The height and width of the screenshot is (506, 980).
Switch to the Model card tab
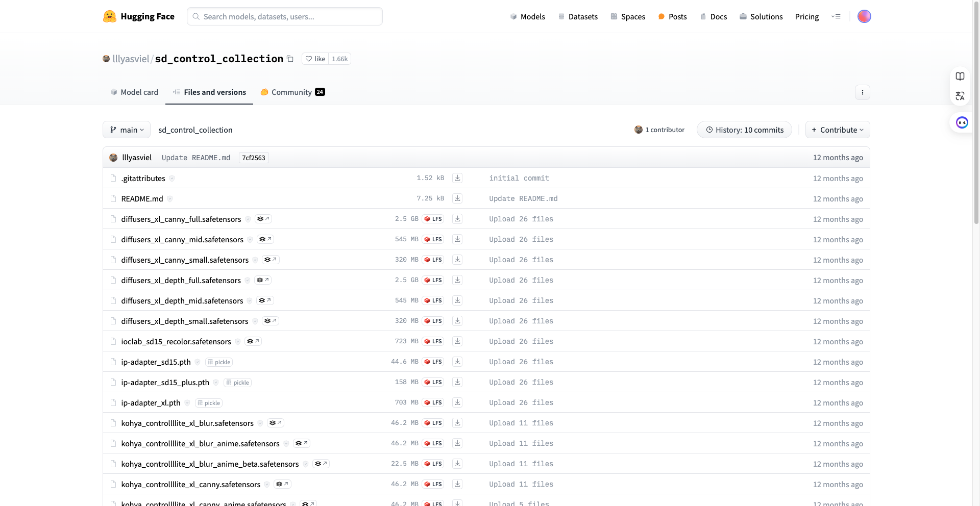(x=134, y=92)
